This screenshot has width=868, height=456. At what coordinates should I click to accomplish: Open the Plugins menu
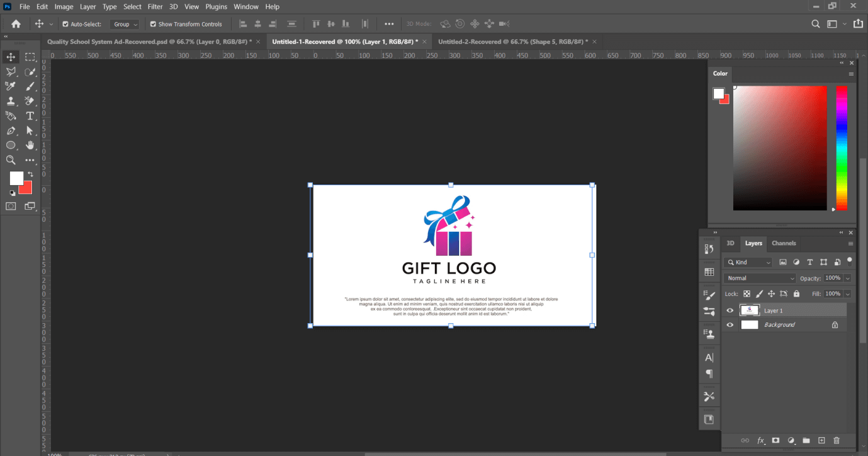tap(216, 6)
